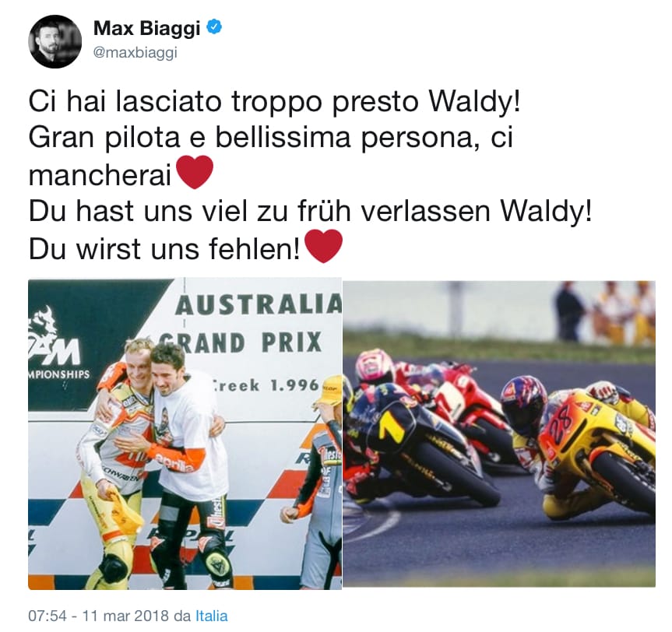The height and width of the screenshot is (632, 672).
Task: Open the Italia location link
Action: pyautogui.click(x=212, y=616)
